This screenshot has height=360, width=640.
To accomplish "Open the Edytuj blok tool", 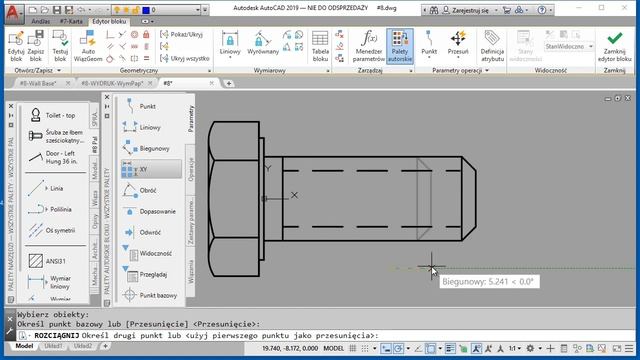I will point(16,46).
